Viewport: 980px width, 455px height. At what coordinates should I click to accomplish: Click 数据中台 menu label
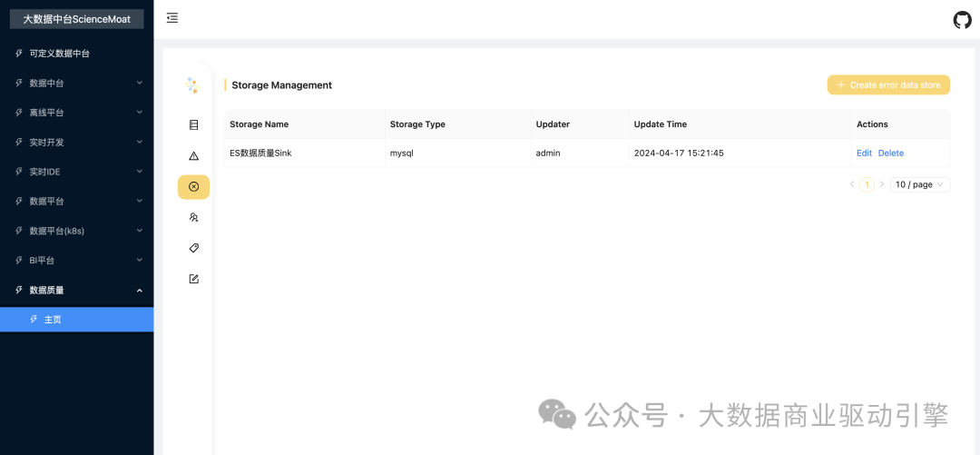tap(47, 83)
